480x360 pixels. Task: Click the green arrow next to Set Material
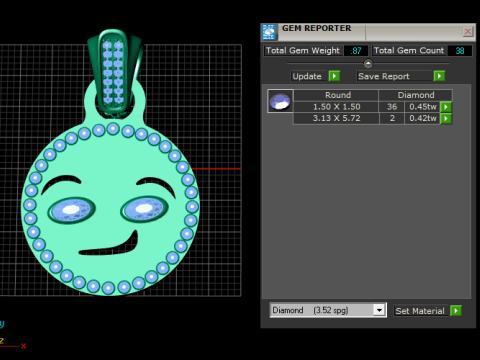pyautogui.click(x=456, y=311)
